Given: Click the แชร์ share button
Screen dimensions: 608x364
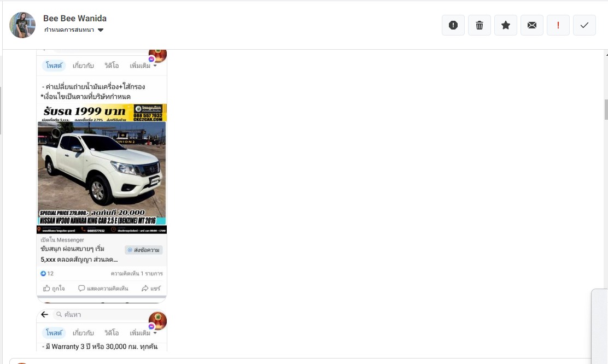Looking at the screenshot, I should coord(151,289).
